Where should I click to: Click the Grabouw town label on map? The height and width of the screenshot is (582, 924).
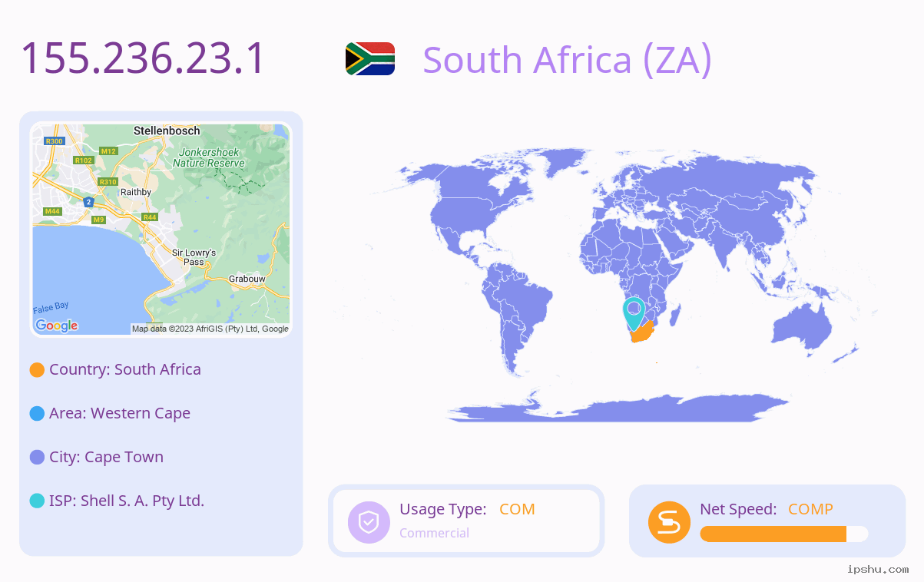(247, 279)
